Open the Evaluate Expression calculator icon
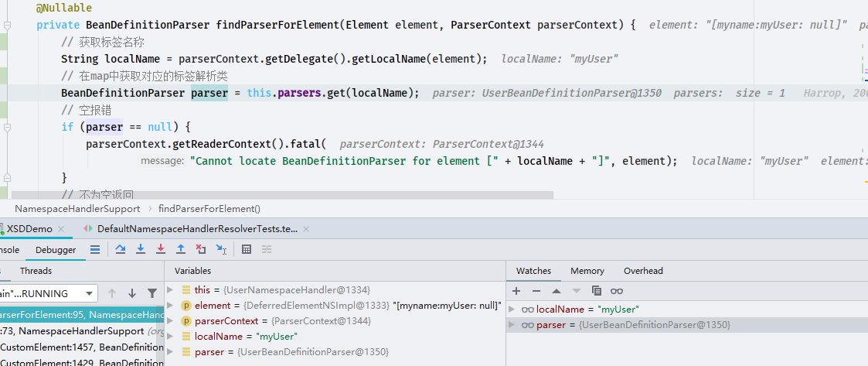Image resolution: width=868 pixels, height=366 pixels. (x=247, y=250)
